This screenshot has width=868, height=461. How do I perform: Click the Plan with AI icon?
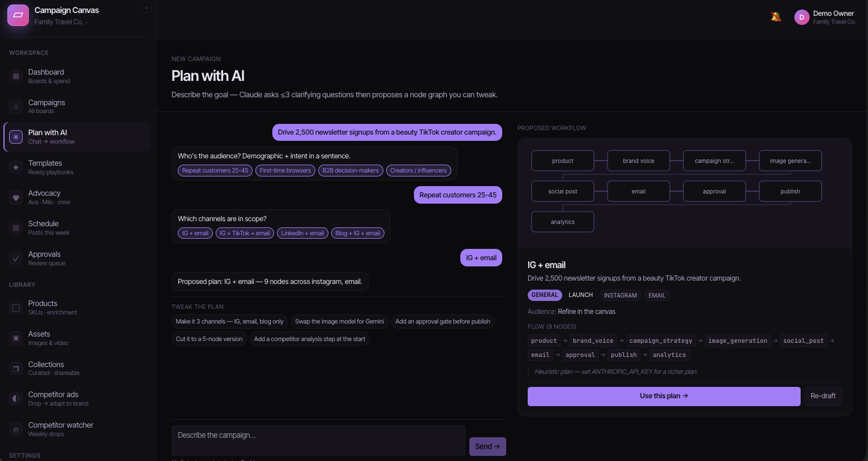pos(16,137)
